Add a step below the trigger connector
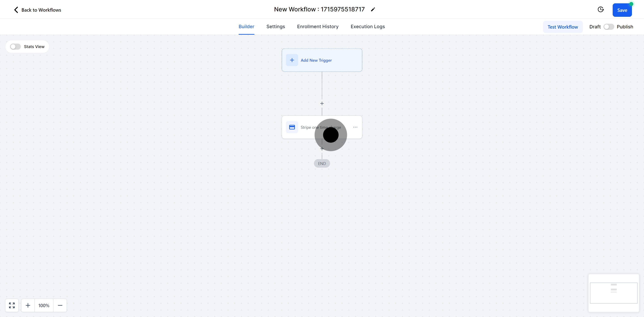Viewport: 644px width, 317px height. tap(322, 104)
